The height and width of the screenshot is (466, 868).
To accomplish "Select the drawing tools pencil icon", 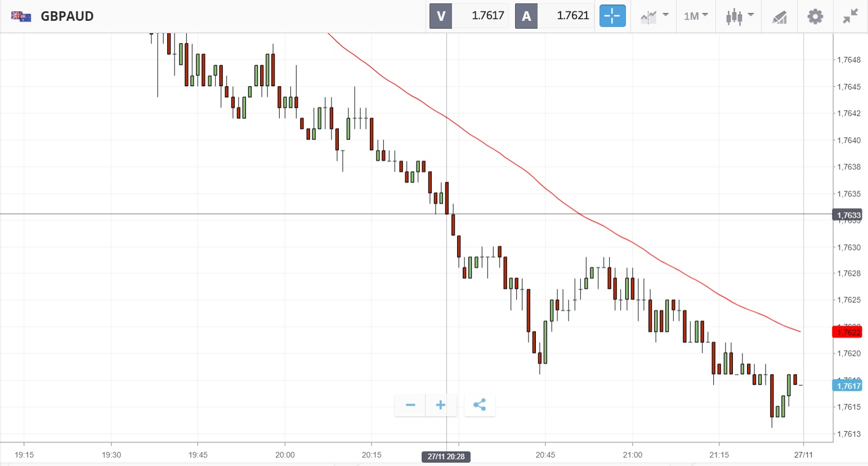I will [x=779, y=17].
